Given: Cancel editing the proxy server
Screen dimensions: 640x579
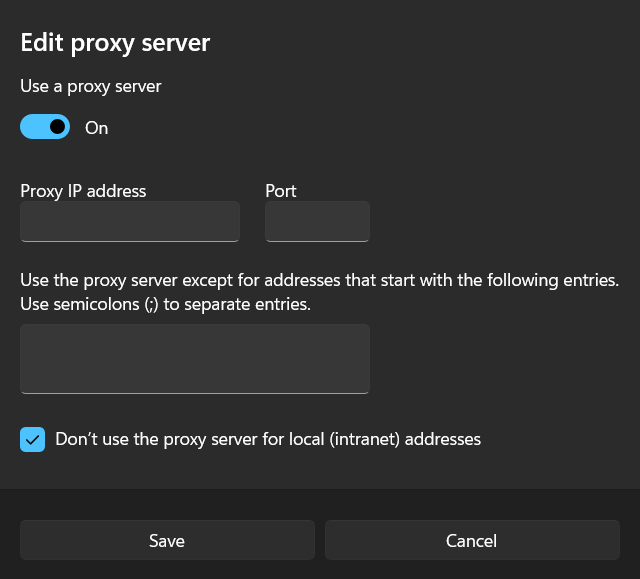Looking at the screenshot, I should [471, 540].
